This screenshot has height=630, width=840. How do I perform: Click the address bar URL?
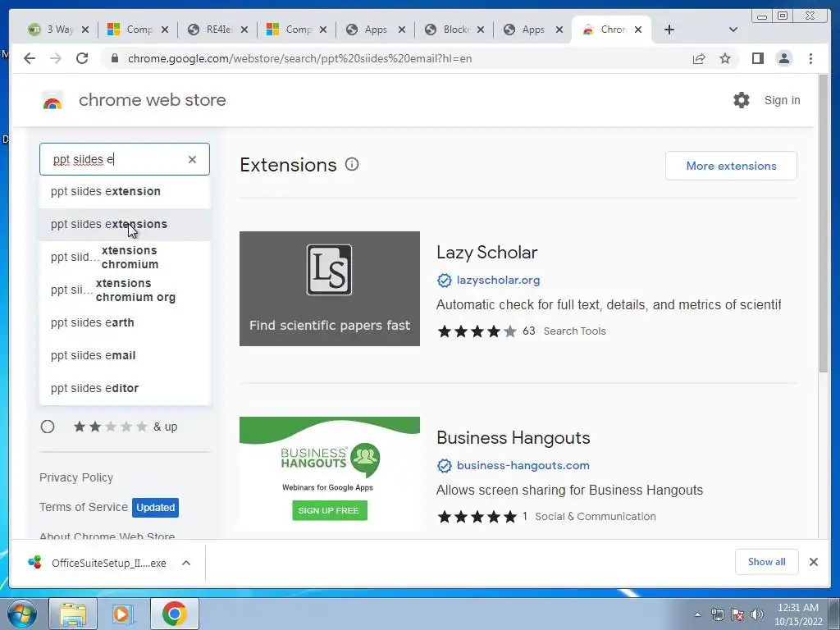(x=300, y=58)
